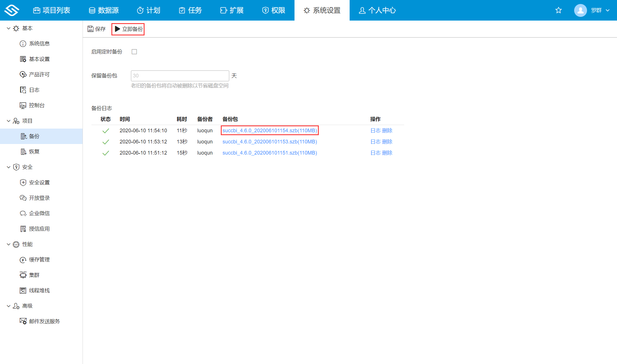Open 邮件发送服务 mail service settings
The height and width of the screenshot is (364, 617).
tap(44, 321)
